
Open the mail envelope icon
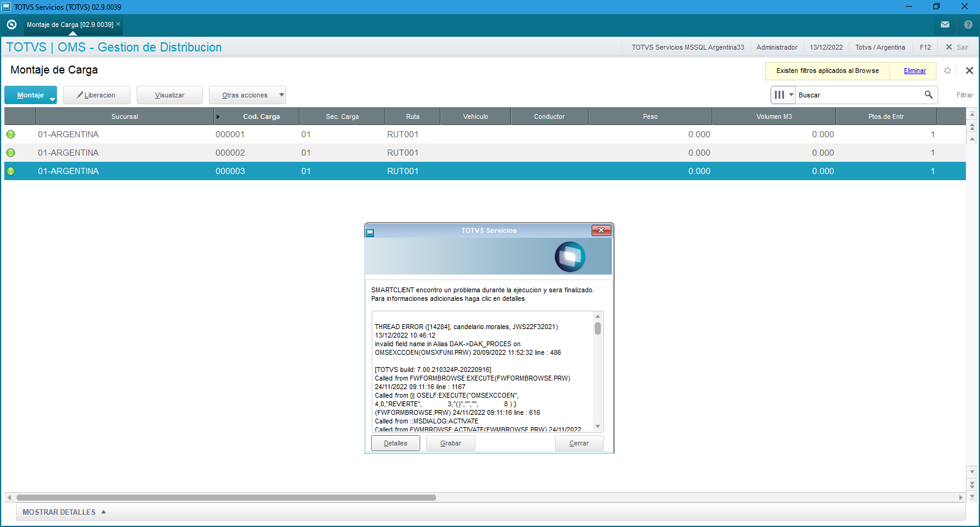tap(945, 25)
